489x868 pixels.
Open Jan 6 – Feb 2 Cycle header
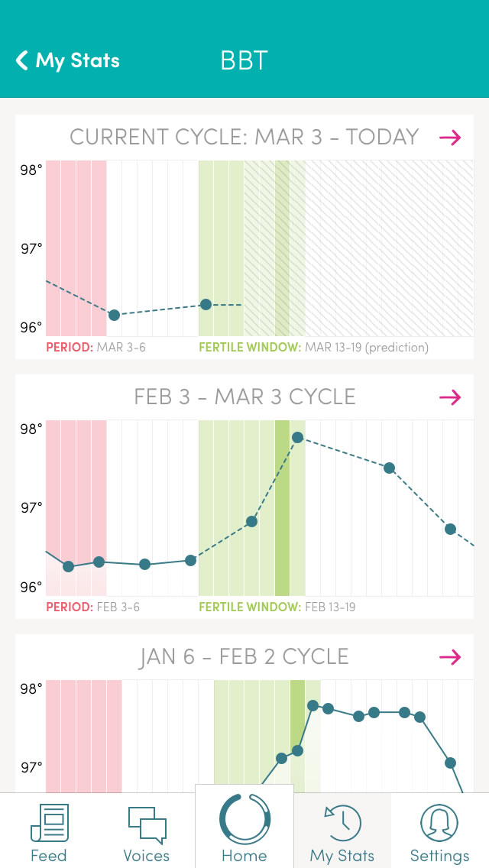(244, 657)
